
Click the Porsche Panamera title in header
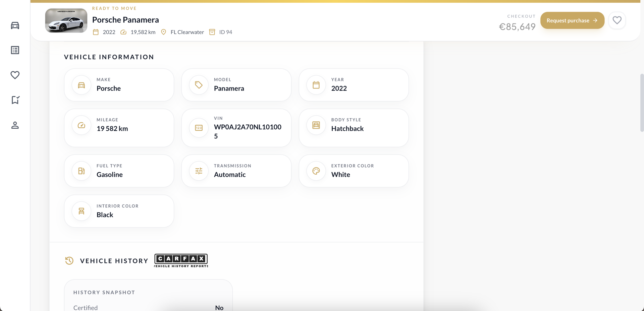125,20
